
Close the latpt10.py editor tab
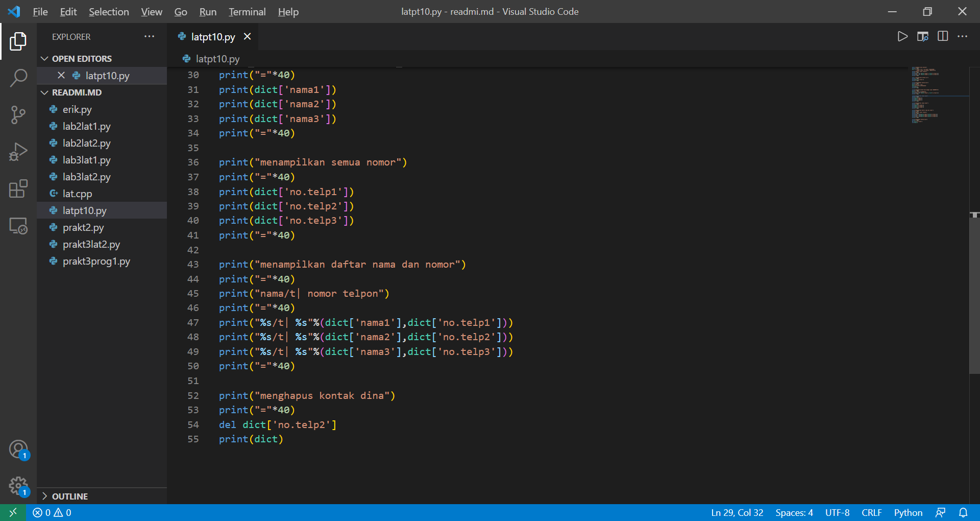pyautogui.click(x=248, y=36)
